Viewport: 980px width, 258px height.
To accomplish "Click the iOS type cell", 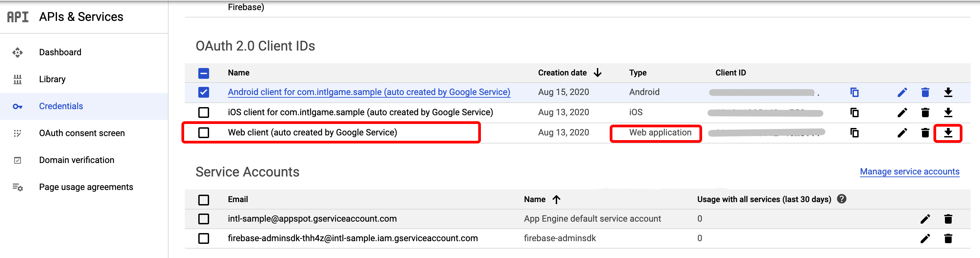I will pyautogui.click(x=636, y=112).
